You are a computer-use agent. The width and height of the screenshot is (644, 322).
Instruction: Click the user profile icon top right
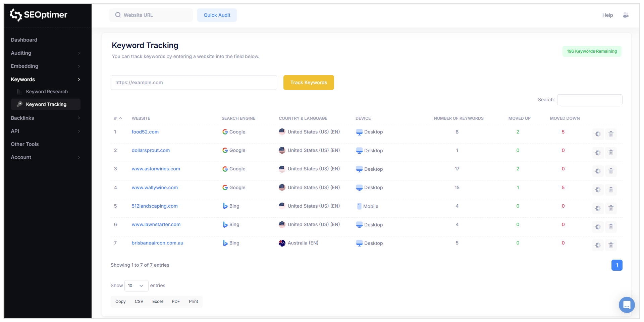click(x=626, y=15)
